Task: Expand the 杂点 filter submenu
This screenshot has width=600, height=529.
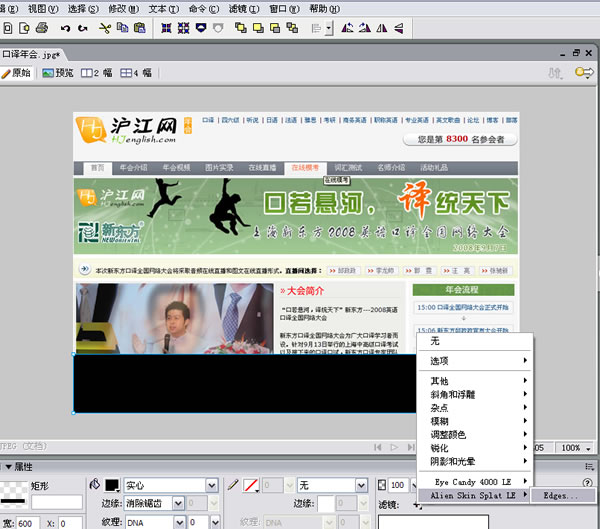Action: (x=474, y=408)
